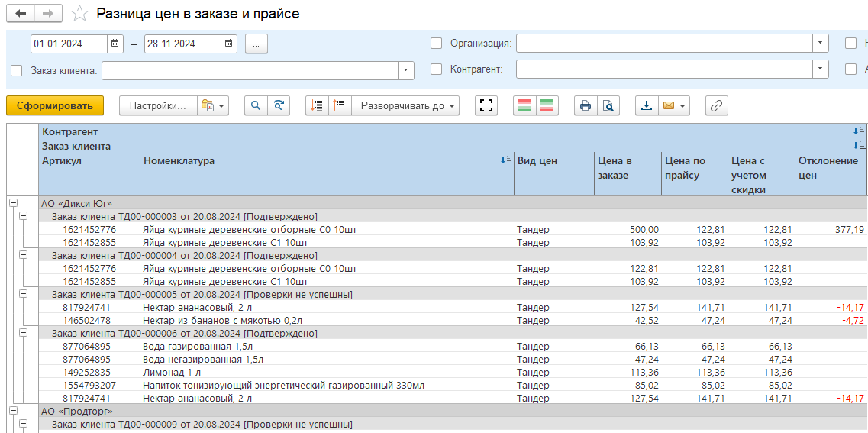Click the Заказ клиента input field
This screenshot has height=433, width=868.
coord(250,71)
